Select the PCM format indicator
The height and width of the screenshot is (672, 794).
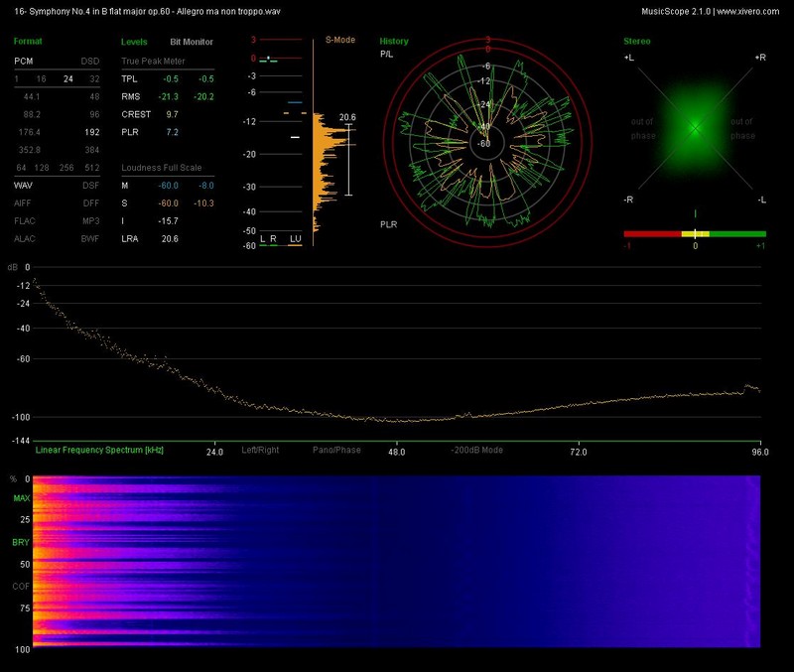[24, 62]
